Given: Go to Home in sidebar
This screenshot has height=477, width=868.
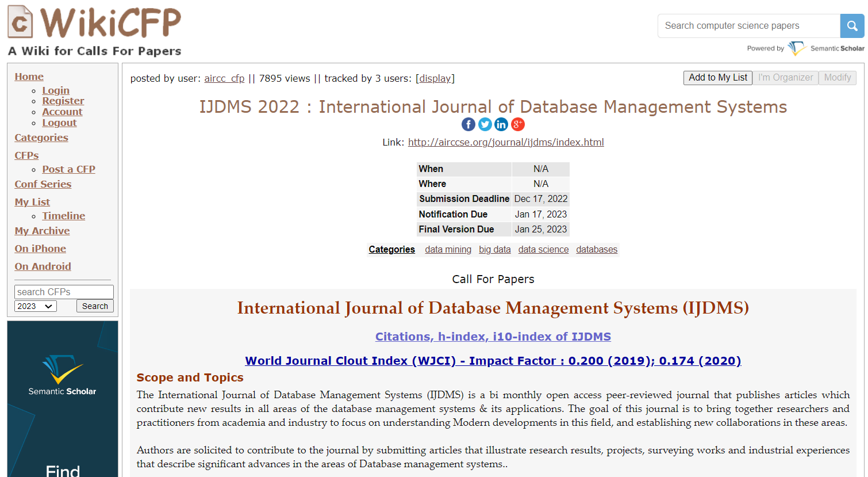Looking at the screenshot, I should pyautogui.click(x=29, y=77).
